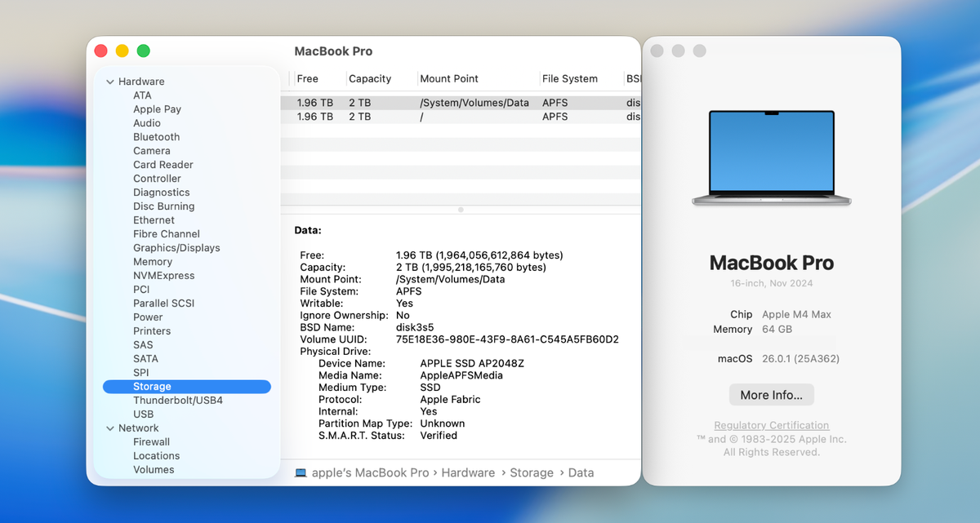The image size is (980, 523).
Task: Select SATA in the sidebar
Action: click(x=145, y=359)
